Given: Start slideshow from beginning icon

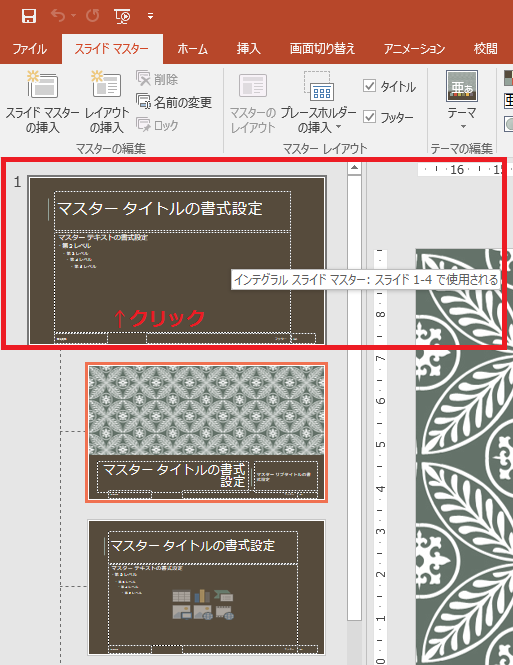Looking at the screenshot, I should pos(123,16).
